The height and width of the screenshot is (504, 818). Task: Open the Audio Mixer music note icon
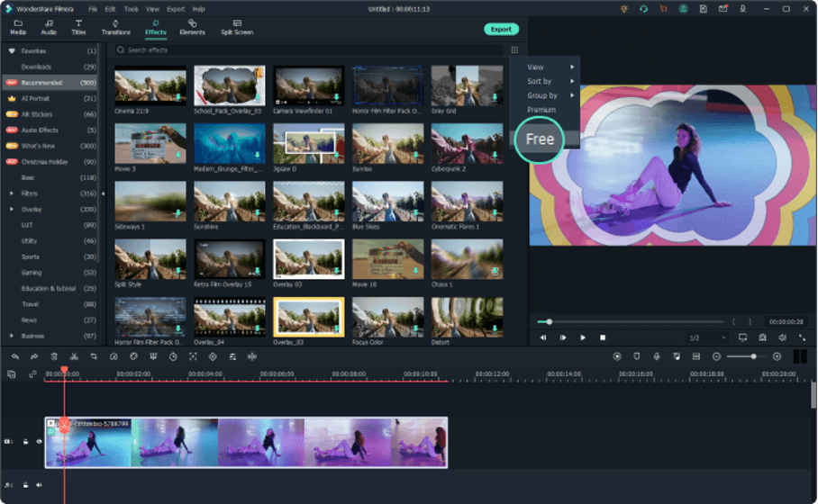pos(677,356)
